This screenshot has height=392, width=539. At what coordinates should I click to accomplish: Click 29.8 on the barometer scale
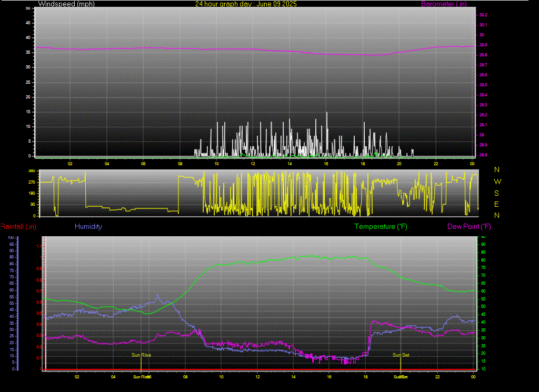[x=483, y=55]
